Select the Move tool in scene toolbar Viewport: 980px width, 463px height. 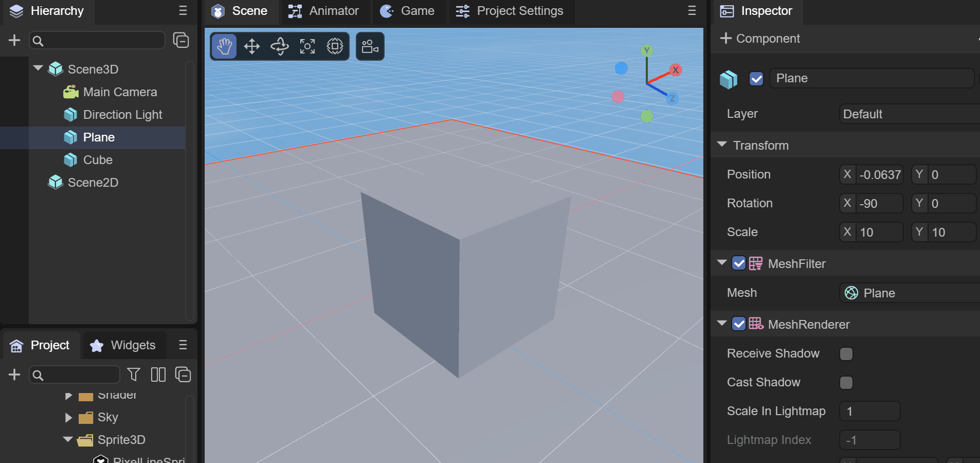pyautogui.click(x=252, y=47)
